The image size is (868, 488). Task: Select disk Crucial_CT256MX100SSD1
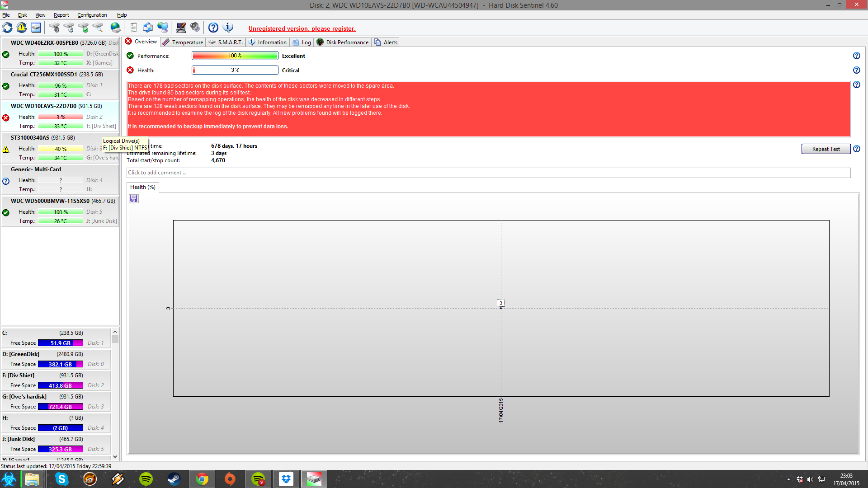(x=60, y=84)
